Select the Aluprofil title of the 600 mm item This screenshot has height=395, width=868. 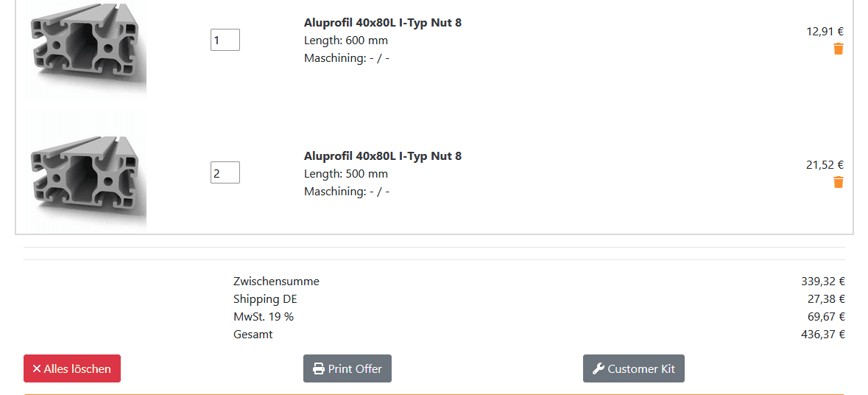[383, 23]
